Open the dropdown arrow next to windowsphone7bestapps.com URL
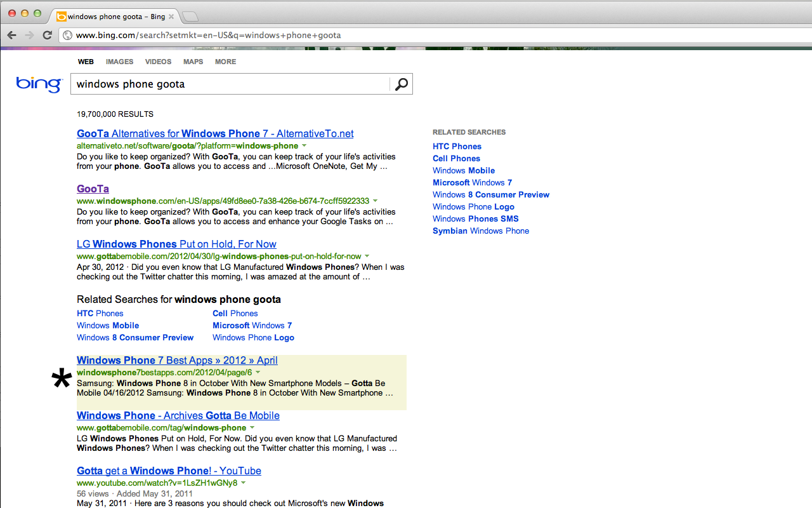The width and height of the screenshot is (812, 508). [x=258, y=373]
